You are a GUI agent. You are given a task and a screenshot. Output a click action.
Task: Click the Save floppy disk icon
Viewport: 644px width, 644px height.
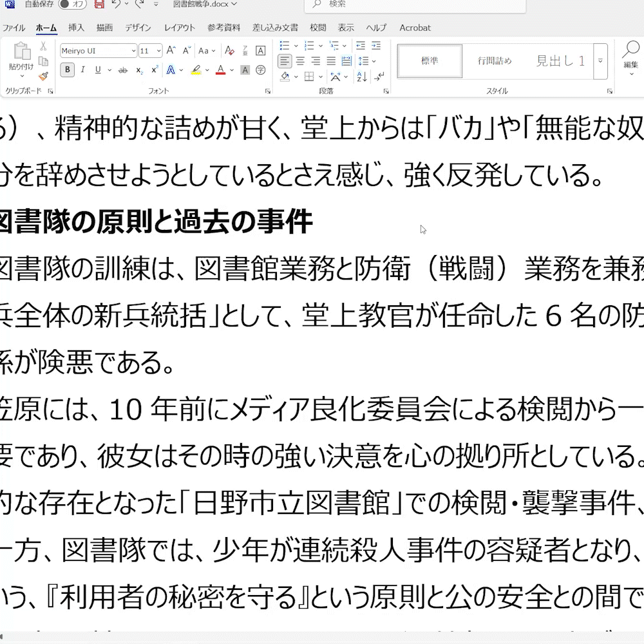[x=99, y=4]
